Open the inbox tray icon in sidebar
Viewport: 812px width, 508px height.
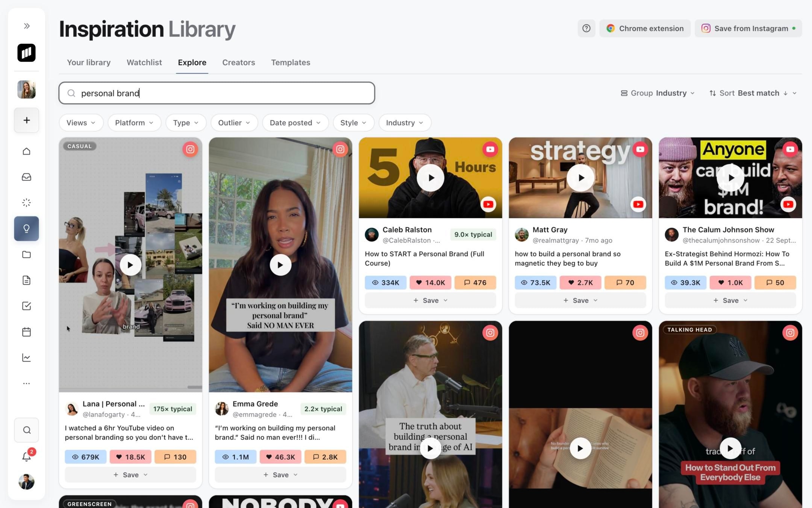[x=26, y=177]
